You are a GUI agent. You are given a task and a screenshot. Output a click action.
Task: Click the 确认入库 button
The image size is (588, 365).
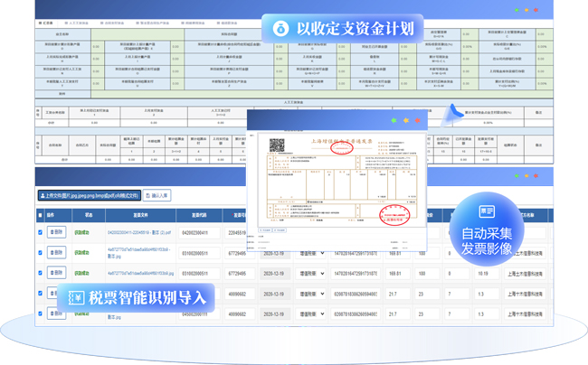point(157,195)
